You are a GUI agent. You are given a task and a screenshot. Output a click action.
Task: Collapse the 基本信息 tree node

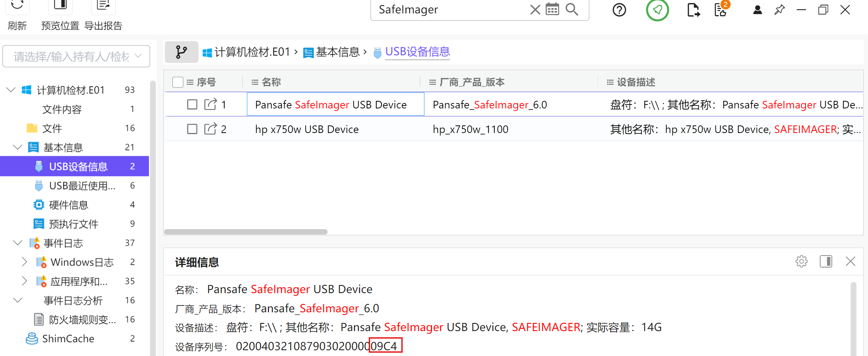tap(17, 147)
